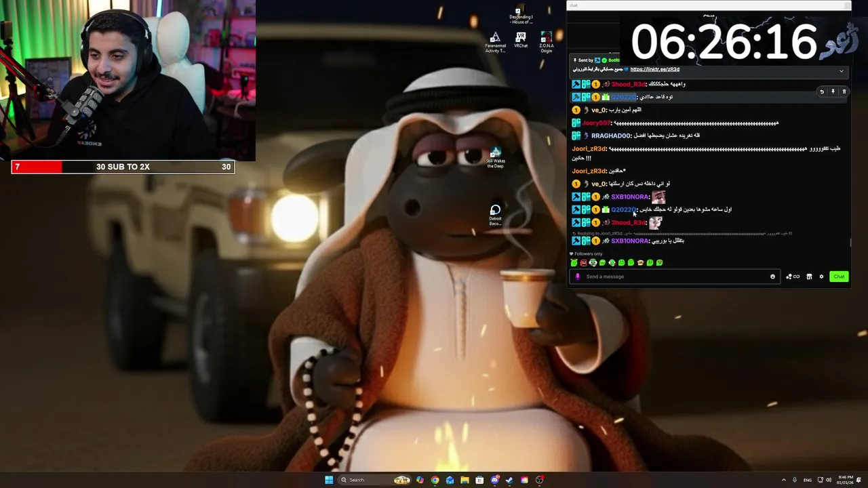
Task: Open the Paranormal Activity desktop shortcut
Action: (x=495, y=42)
